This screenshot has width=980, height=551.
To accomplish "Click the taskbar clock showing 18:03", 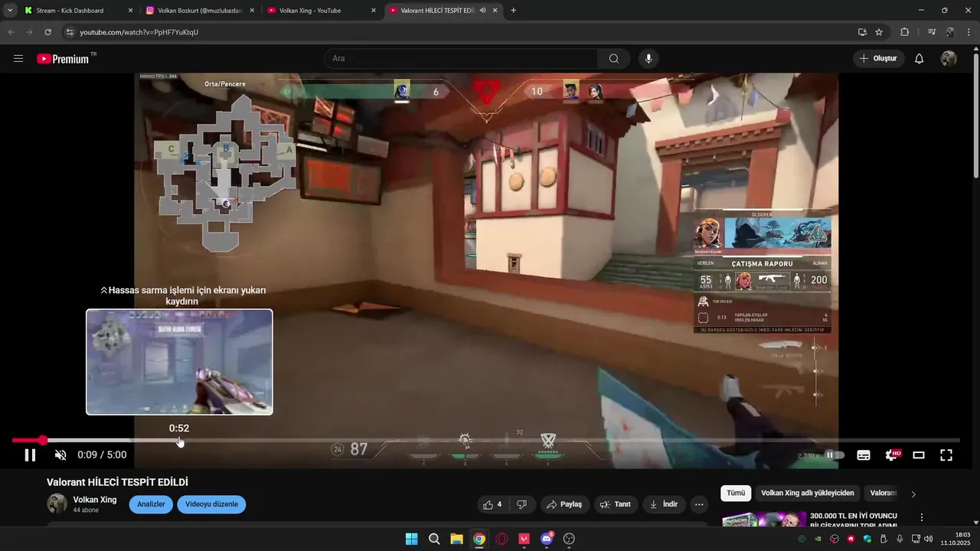I will (956, 539).
